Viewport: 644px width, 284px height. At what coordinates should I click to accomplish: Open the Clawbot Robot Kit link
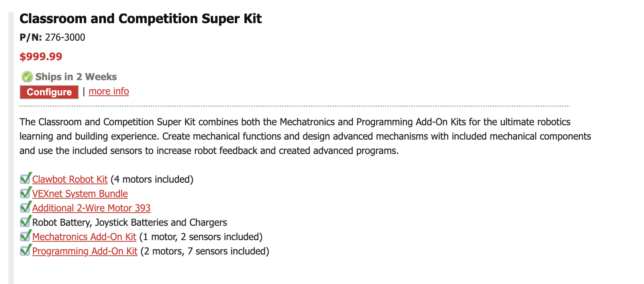[70, 179]
